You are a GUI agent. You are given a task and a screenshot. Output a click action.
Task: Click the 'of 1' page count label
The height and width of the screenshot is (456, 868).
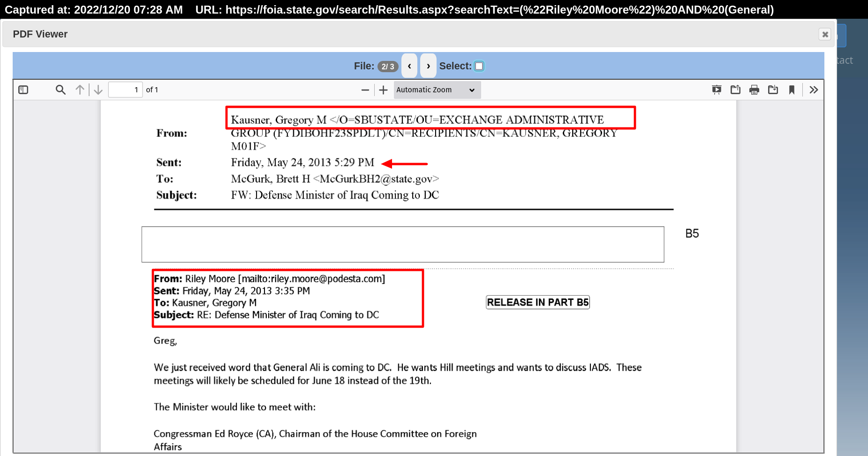(x=152, y=90)
